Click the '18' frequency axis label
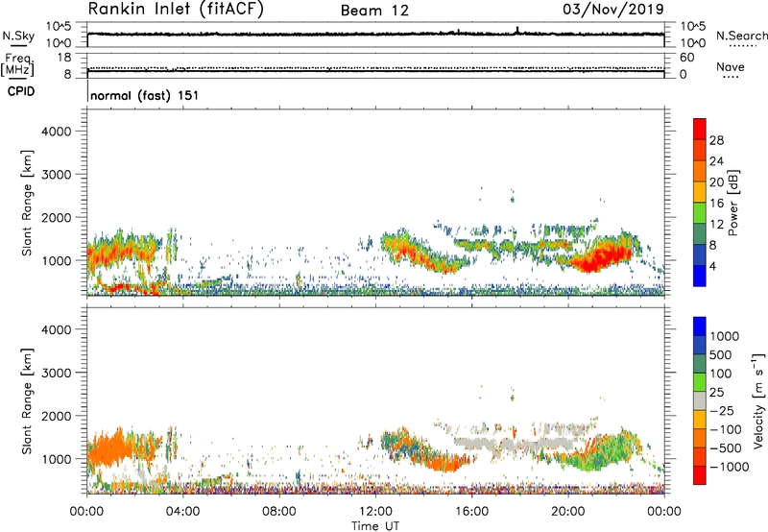768x532 pixels. [64, 58]
